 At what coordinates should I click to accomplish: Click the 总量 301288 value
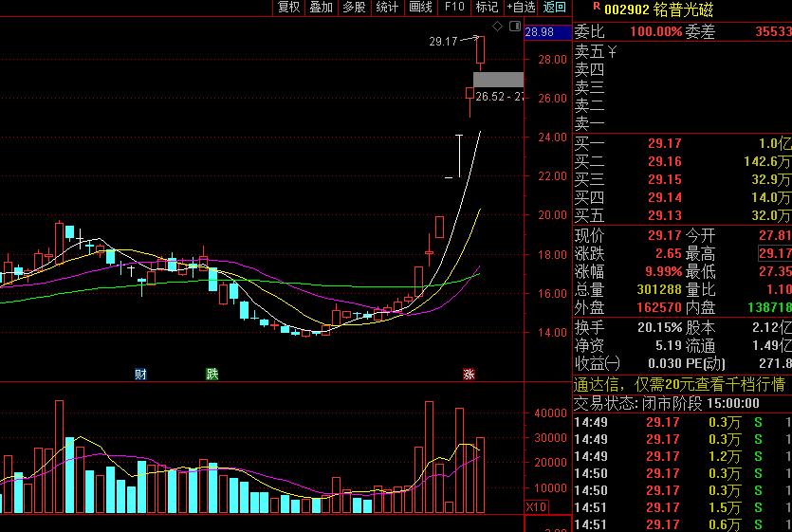pyautogui.click(x=659, y=289)
